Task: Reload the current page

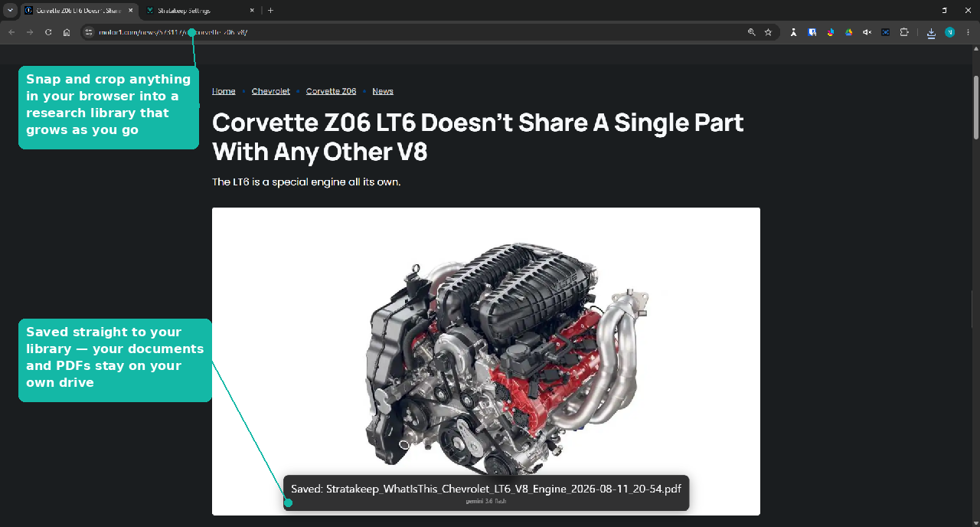Action: (x=48, y=32)
